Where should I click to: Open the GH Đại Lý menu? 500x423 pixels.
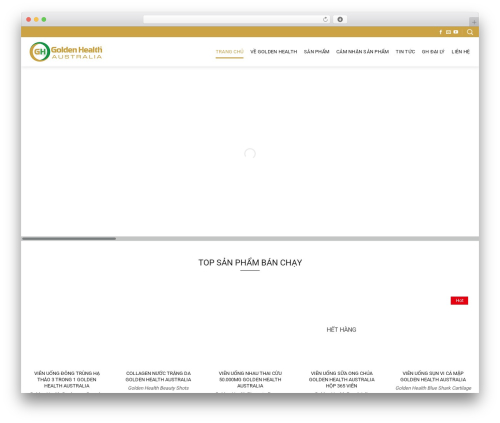coord(433,52)
